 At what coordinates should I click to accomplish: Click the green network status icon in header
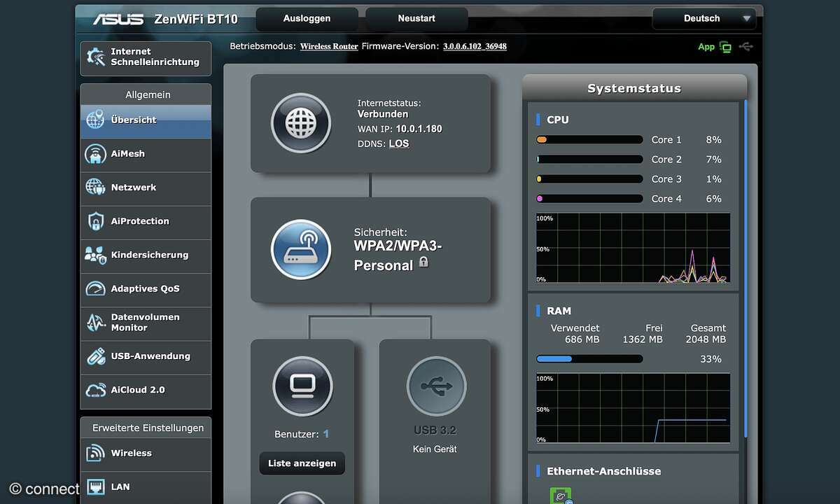[x=725, y=47]
